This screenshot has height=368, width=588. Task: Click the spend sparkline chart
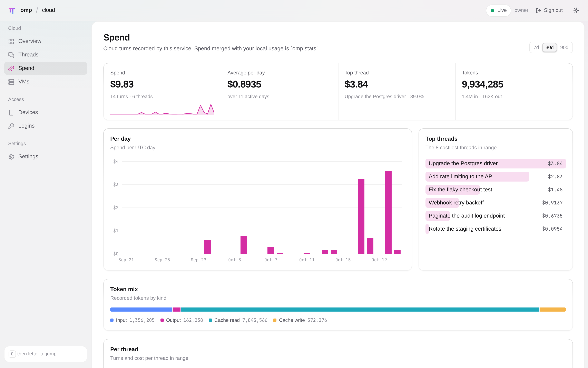coord(162,109)
